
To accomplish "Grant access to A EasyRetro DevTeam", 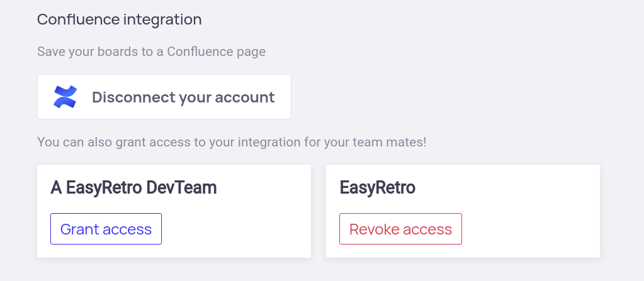I will [106, 229].
